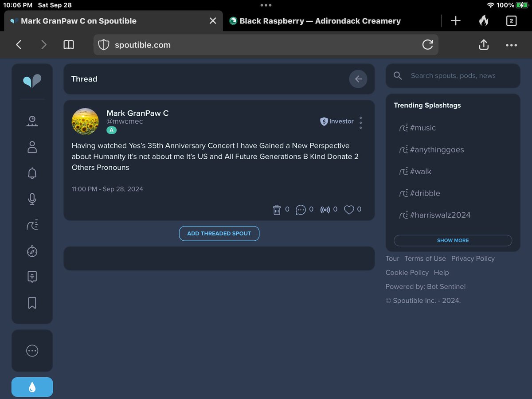Image resolution: width=532 pixels, height=399 pixels.
Task: Open the #harriswalz2024 splashtag
Action: point(435,215)
